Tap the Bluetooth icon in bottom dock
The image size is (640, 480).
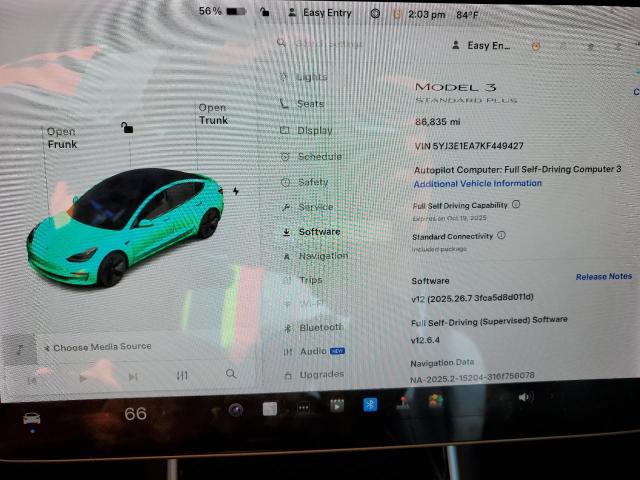click(x=368, y=405)
